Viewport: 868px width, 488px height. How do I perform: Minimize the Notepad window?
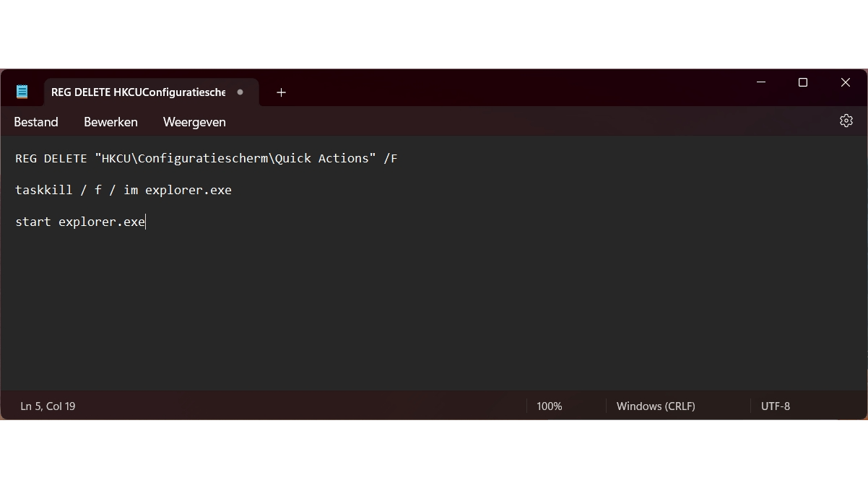pyautogui.click(x=761, y=82)
